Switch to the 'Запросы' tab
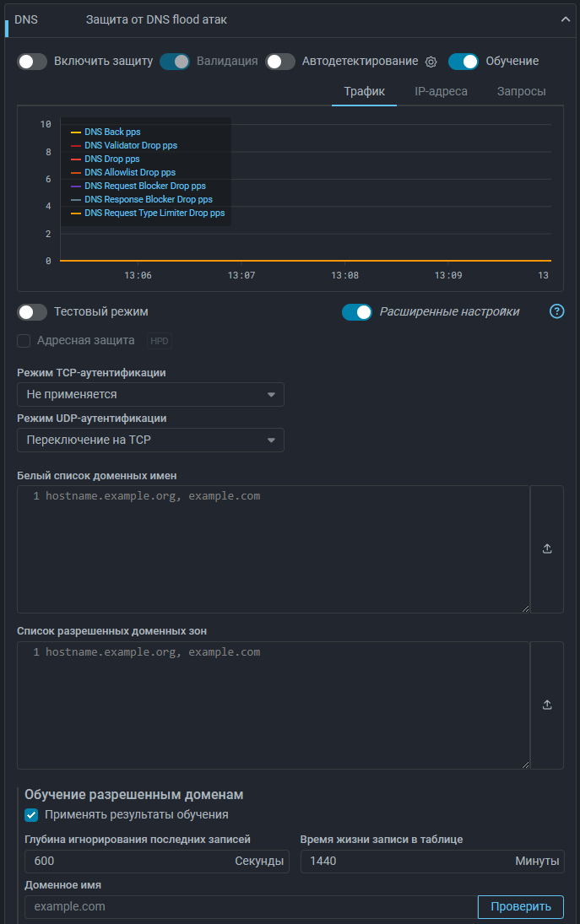Screen dimensions: 580x924 [521, 91]
